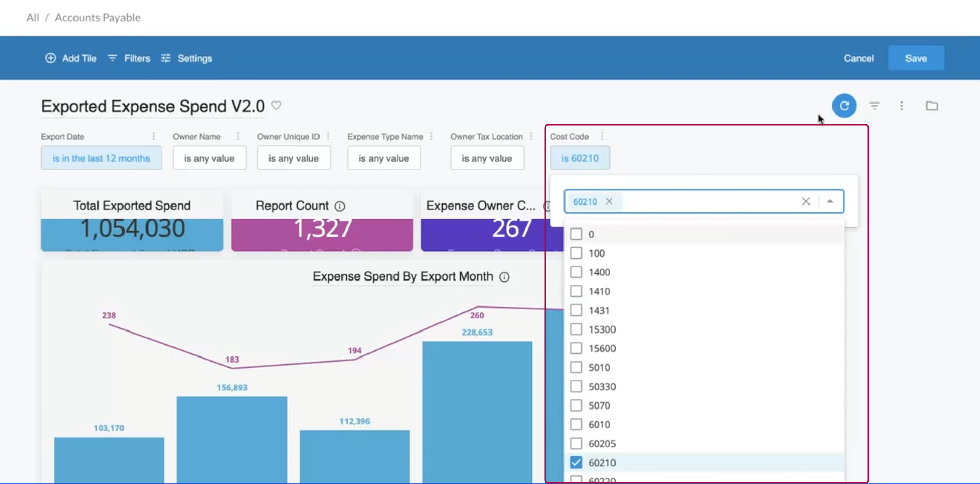Open the Export Date filter dropdown
980x484 pixels.
[101, 158]
